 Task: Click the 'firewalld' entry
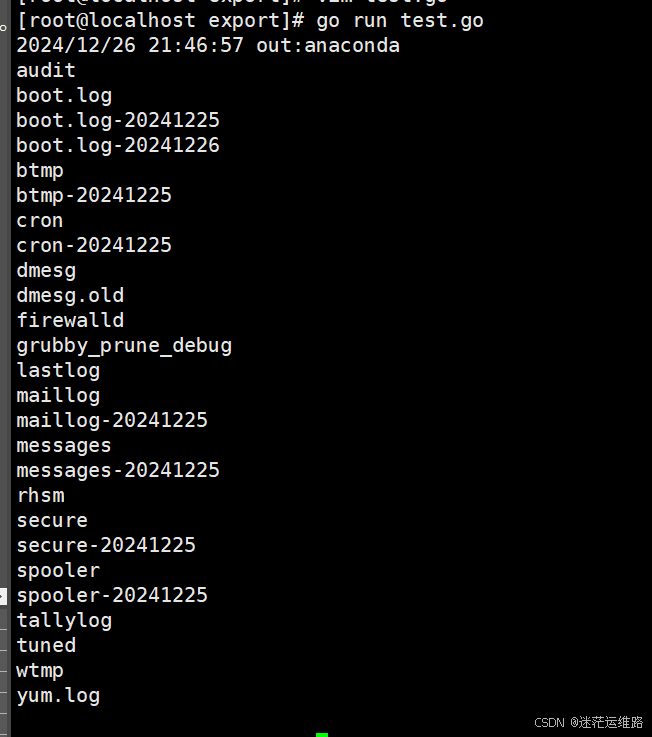[70, 320]
